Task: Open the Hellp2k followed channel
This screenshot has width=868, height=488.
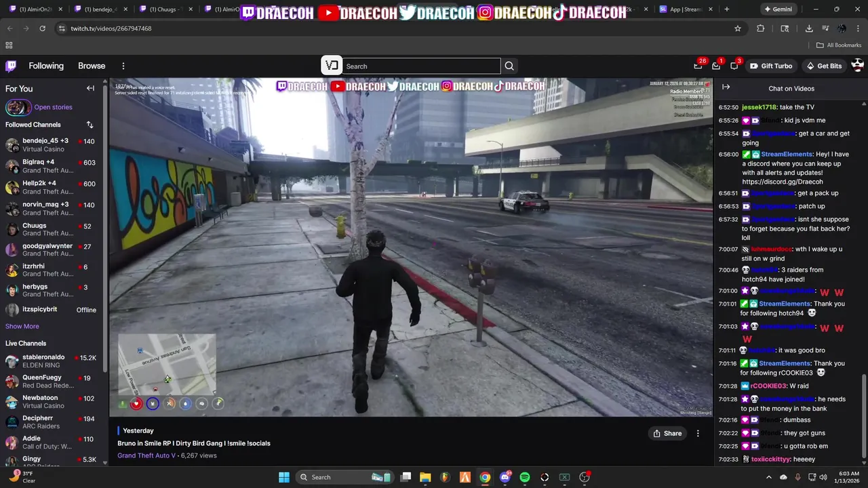Action: (52, 187)
